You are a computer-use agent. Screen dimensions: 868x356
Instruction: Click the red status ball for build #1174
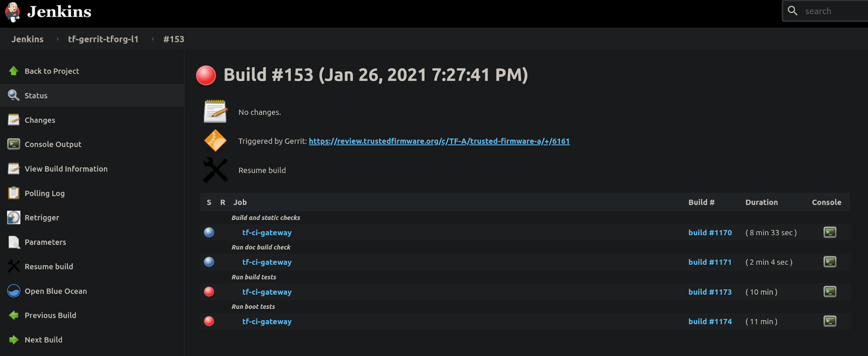(209, 321)
